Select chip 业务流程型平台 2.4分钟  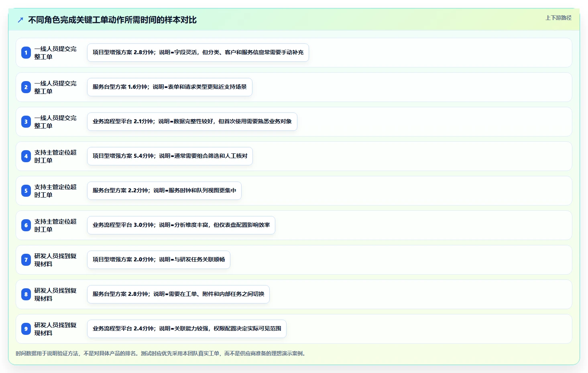(x=187, y=329)
